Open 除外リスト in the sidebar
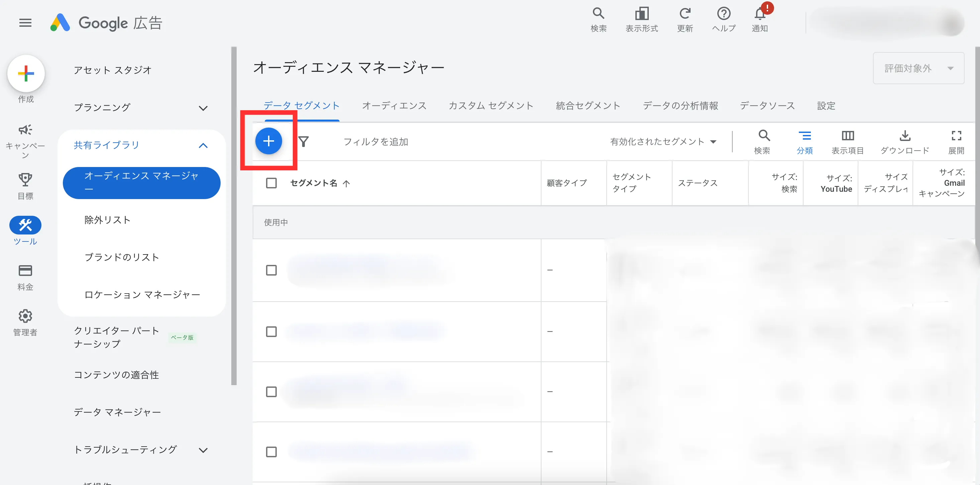 coord(107,220)
